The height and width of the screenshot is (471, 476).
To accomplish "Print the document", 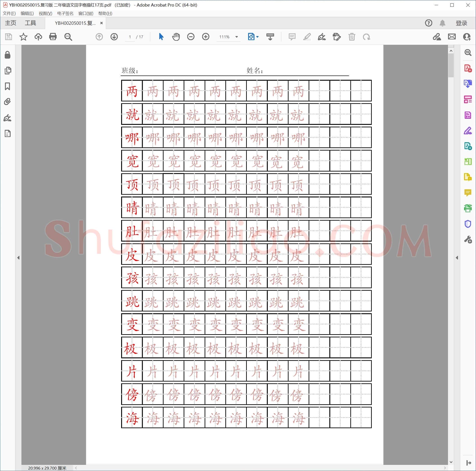I will (53, 37).
